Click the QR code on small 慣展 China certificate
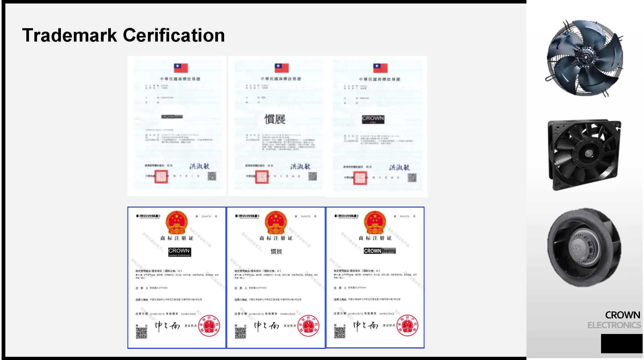The image size is (644, 360). pyautogui.click(x=241, y=333)
